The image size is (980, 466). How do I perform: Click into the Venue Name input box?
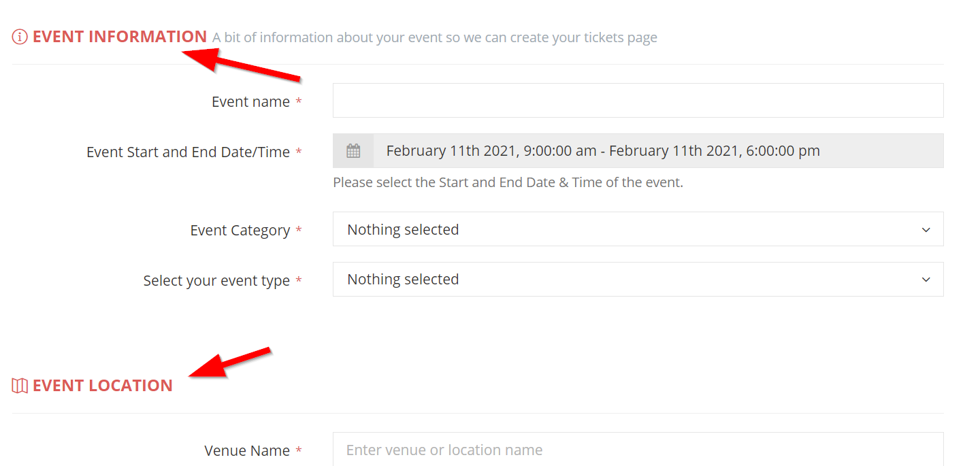[x=637, y=450]
